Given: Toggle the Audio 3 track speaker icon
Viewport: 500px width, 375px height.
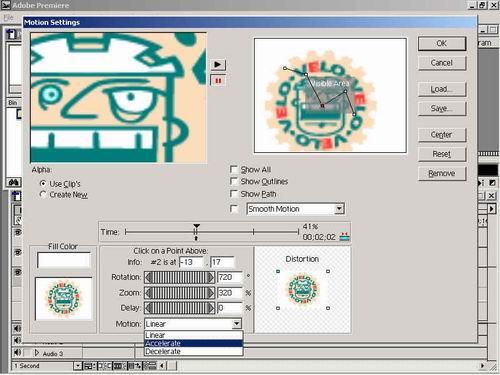Looking at the screenshot, I should 17,352.
